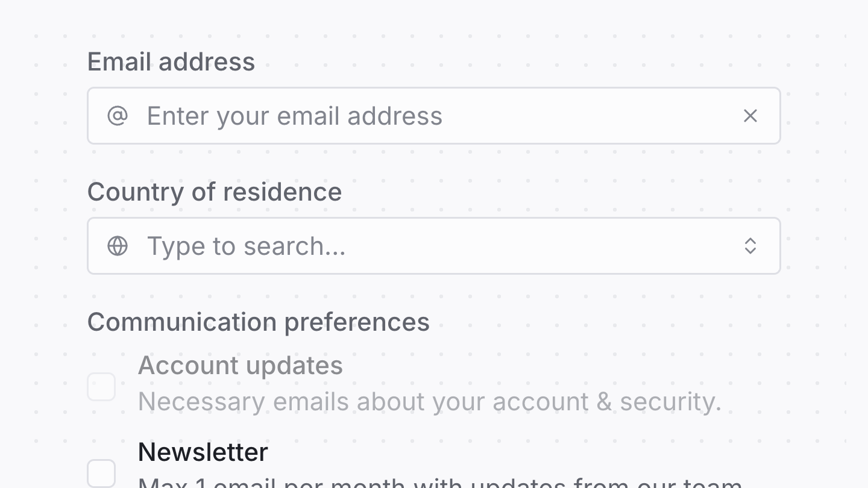Click the "Email address" field label
Screen dimensions: 868x488
point(171,62)
